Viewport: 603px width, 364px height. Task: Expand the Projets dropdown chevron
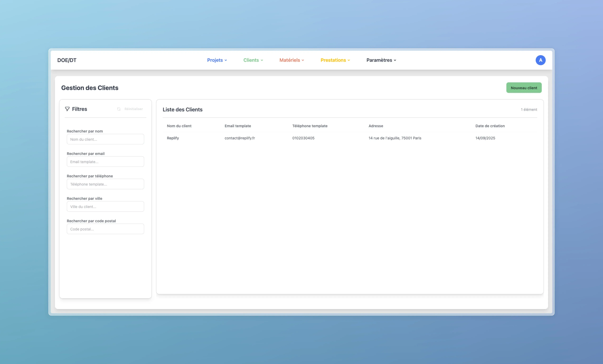click(226, 60)
